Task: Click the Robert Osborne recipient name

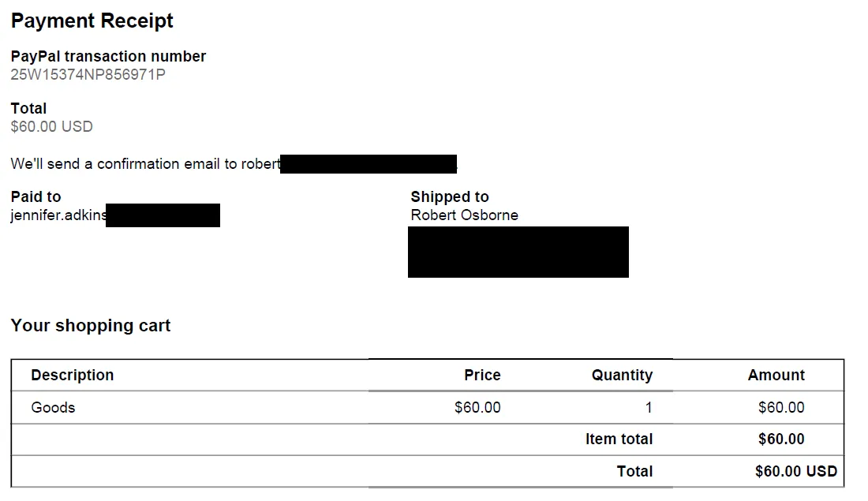Action: pos(465,215)
